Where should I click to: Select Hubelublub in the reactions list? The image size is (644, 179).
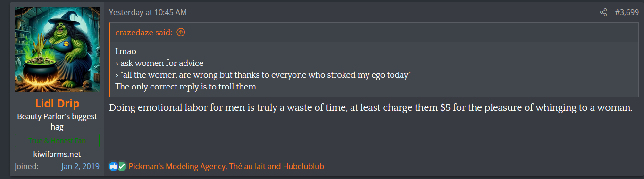pos(305,166)
